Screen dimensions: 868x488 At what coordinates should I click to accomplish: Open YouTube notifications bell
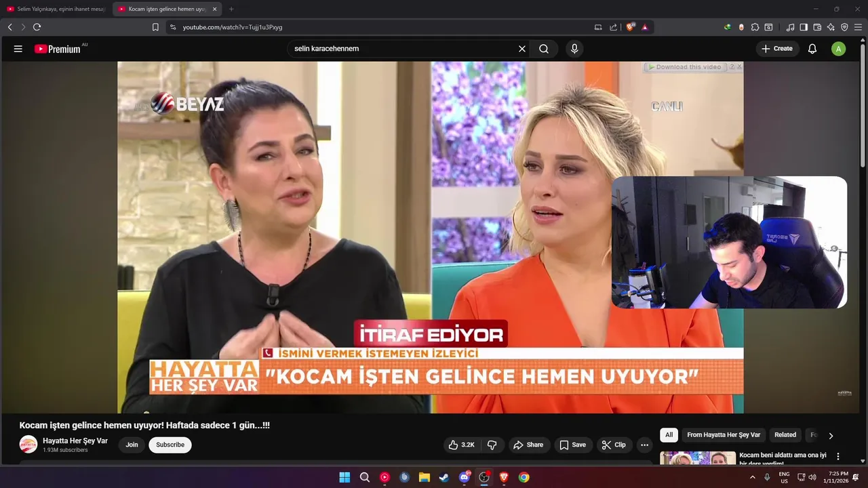point(812,49)
